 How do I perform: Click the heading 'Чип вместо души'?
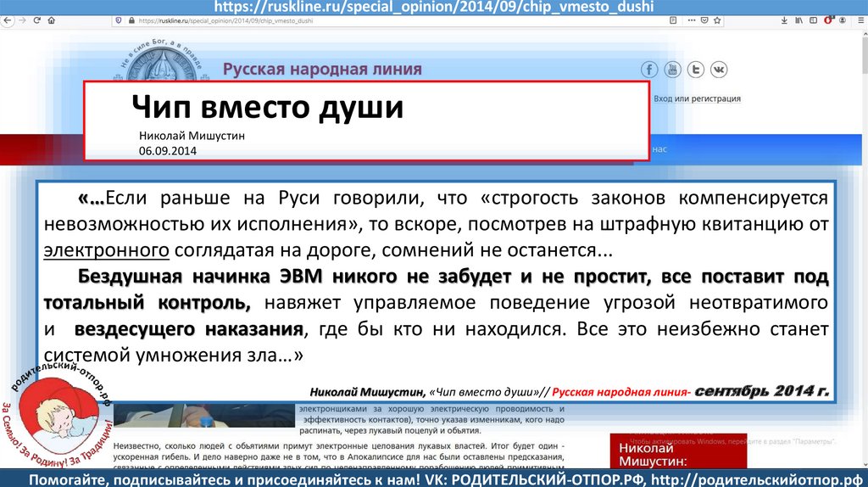coord(267,106)
